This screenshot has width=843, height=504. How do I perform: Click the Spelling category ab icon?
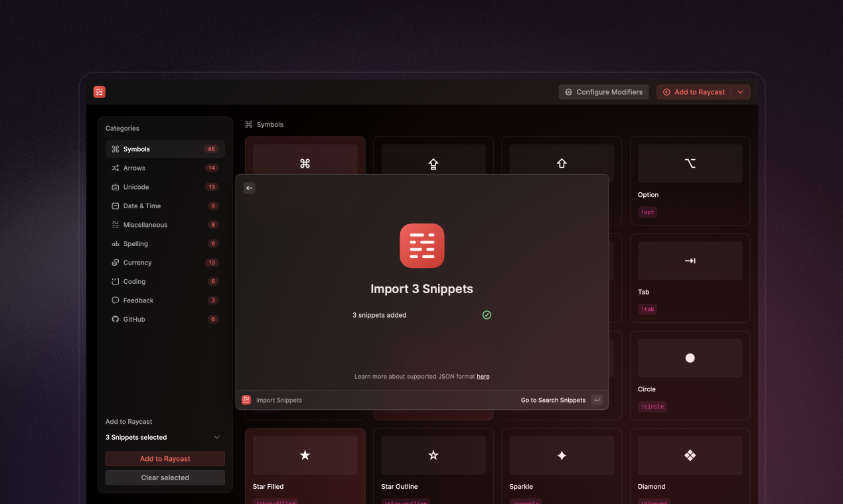115,244
